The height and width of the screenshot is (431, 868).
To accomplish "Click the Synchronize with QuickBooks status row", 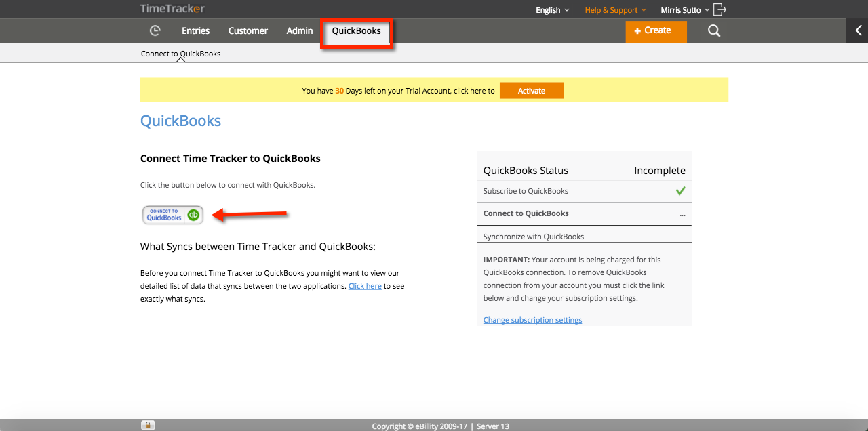I will click(x=585, y=236).
